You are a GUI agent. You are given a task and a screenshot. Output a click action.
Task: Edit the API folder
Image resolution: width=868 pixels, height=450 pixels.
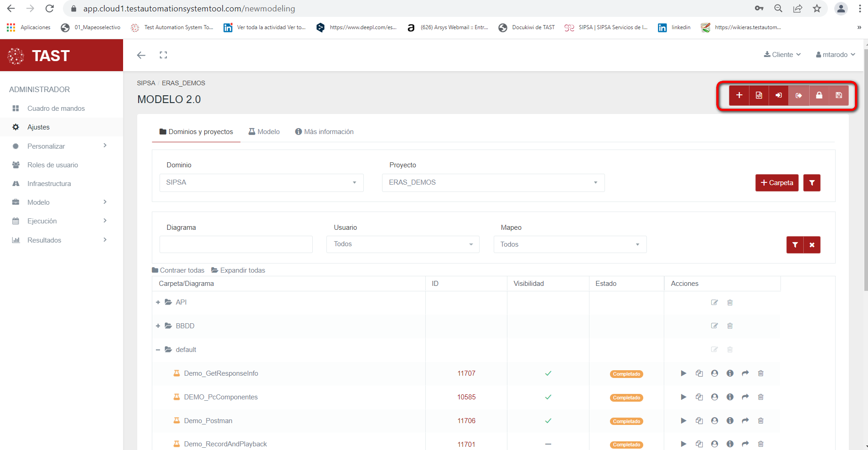[x=714, y=302]
